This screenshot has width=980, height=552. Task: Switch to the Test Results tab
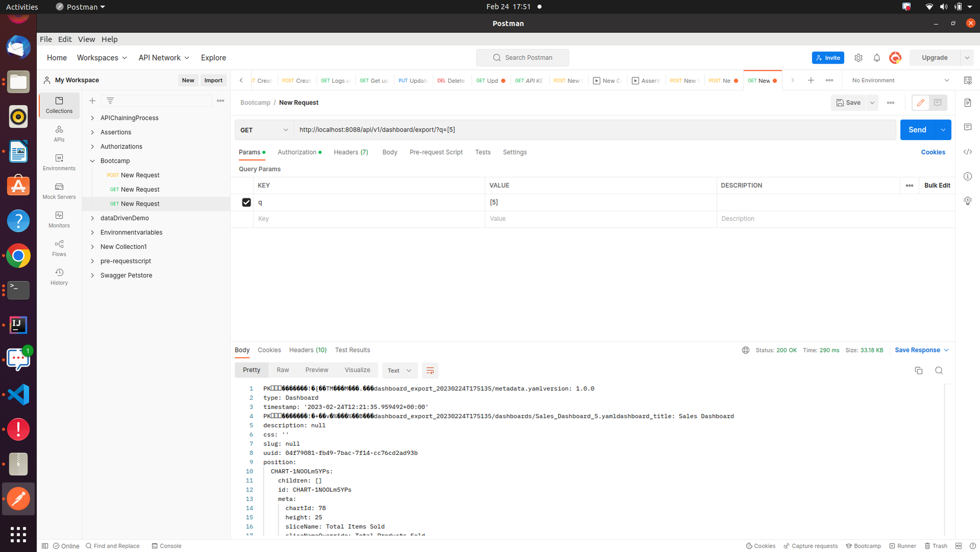[x=352, y=350]
